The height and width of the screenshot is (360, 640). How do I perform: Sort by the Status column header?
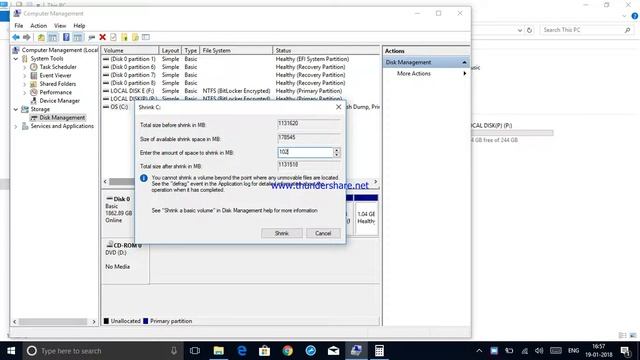tap(326, 50)
